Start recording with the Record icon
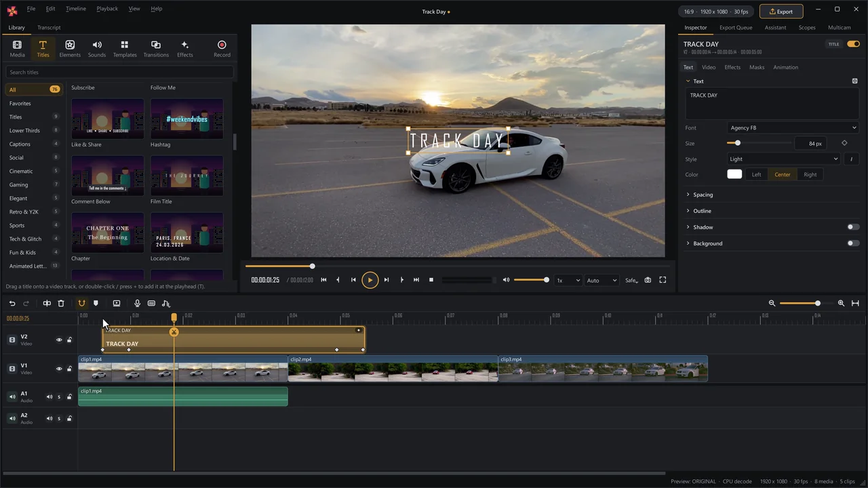Image resolution: width=868 pixels, height=488 pixels. (222, 48)
